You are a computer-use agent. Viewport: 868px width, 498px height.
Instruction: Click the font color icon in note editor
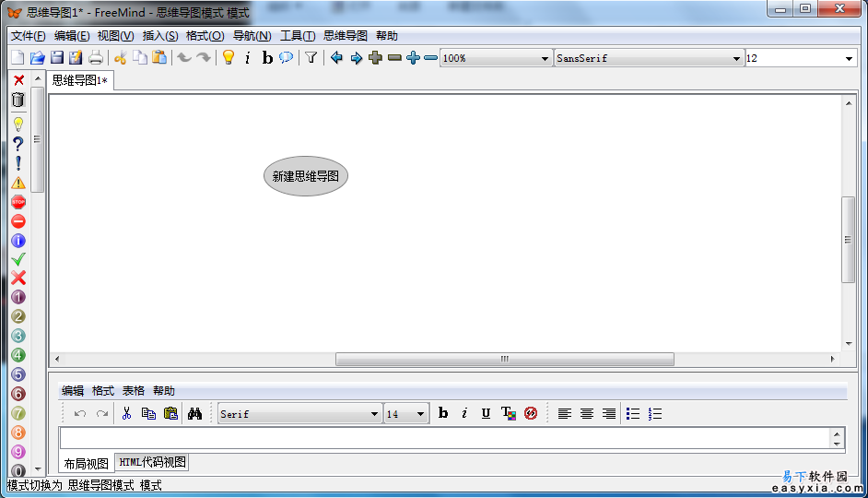pyautogui.click(x=508, y=414)
